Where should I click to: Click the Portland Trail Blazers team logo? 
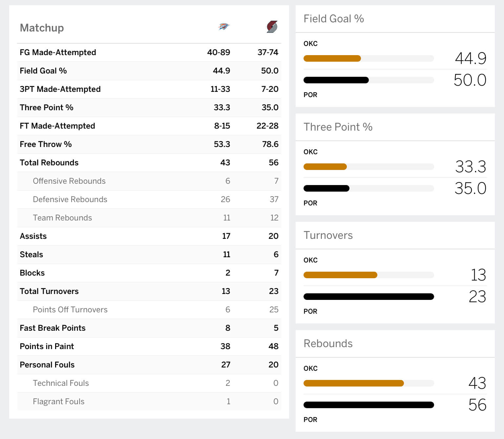tap(272, 27)
